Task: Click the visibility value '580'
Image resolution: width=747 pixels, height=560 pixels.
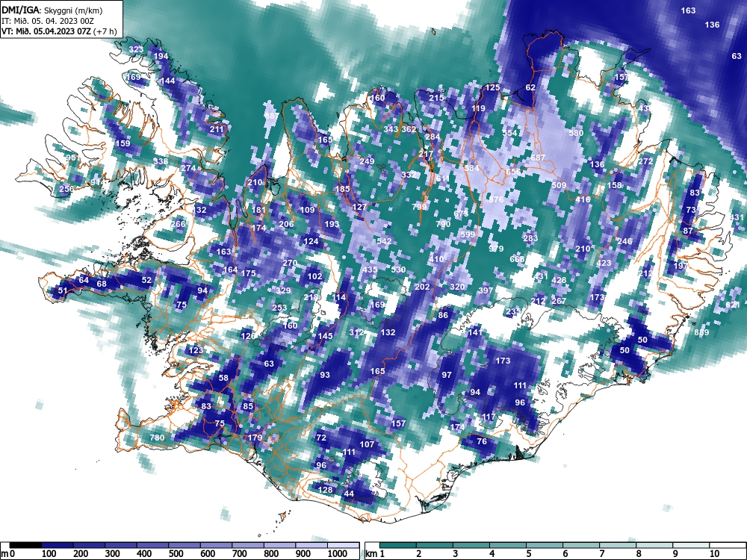Action: click(576, 133)
